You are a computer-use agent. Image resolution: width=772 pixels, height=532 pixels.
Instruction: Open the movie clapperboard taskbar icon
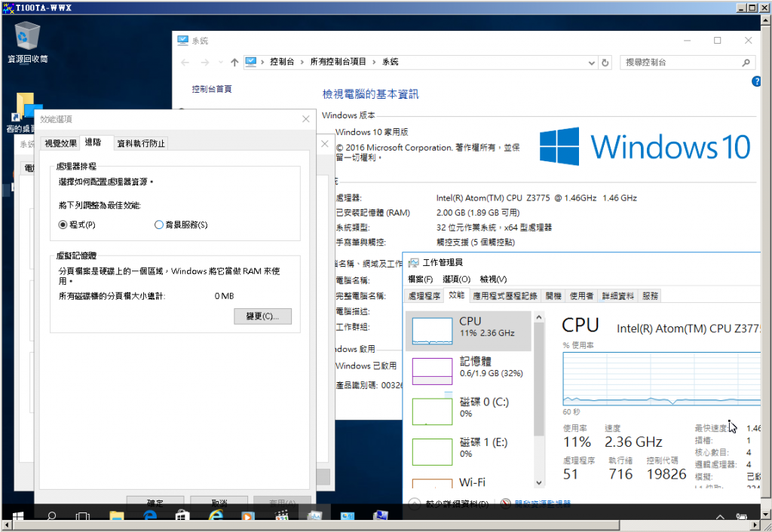tap(282, 516)
